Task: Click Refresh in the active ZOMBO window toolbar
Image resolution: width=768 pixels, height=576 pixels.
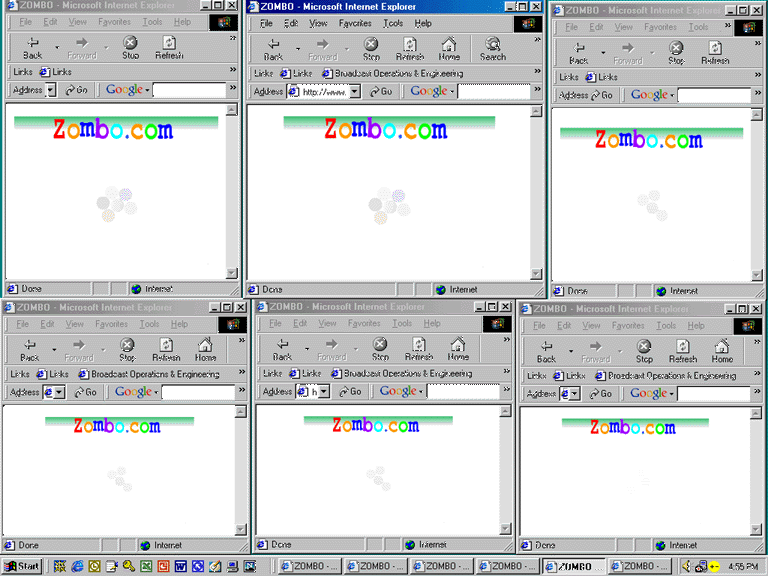Action: coord(409,49)
